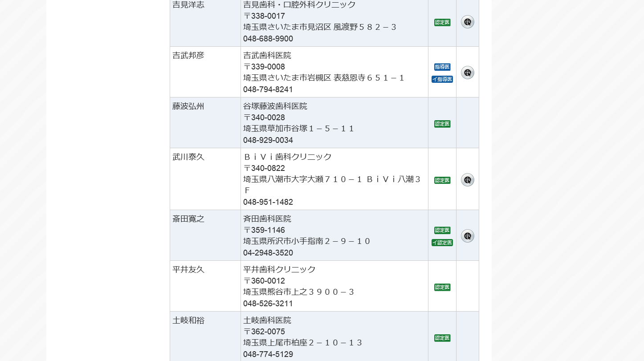Click 認定医 badge for 土岐和裕
The width and height of the screenshot is (644, 361).
pos(442,338)
